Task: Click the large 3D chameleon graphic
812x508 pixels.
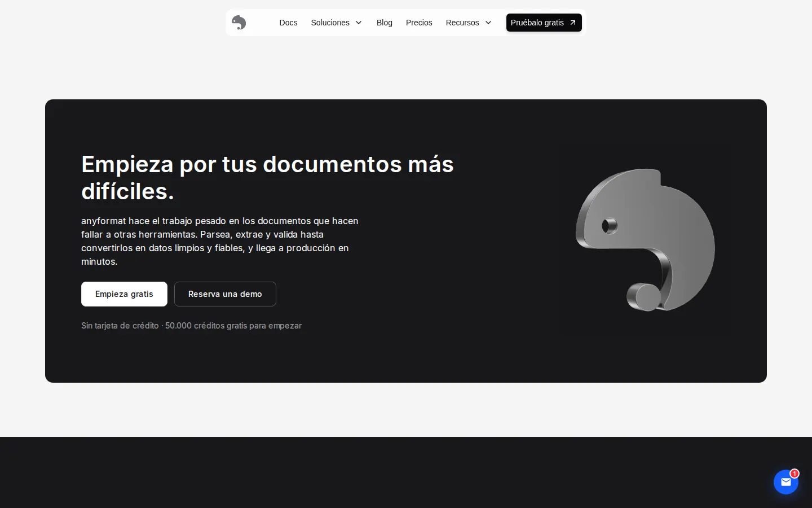Action: coord(645,240)
